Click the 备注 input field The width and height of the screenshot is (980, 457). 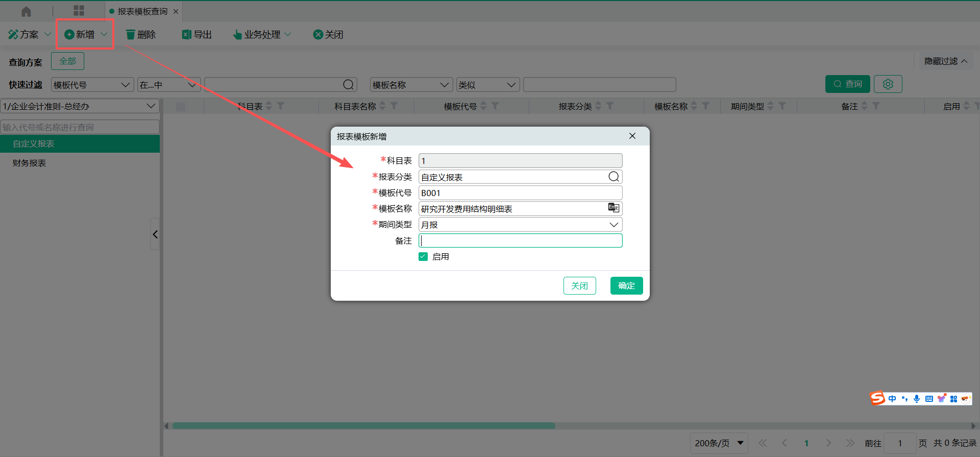pyautogui.click(x=520, y=240)
